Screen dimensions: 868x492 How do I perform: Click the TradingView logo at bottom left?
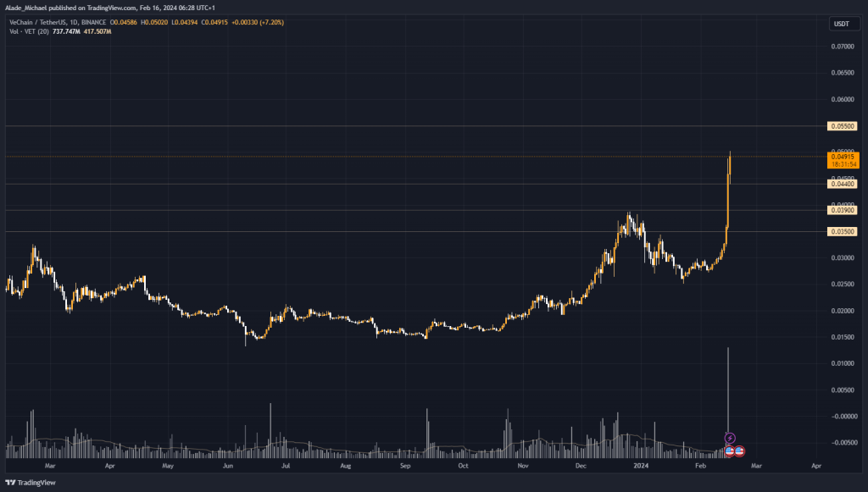click(x=31, y=483)
